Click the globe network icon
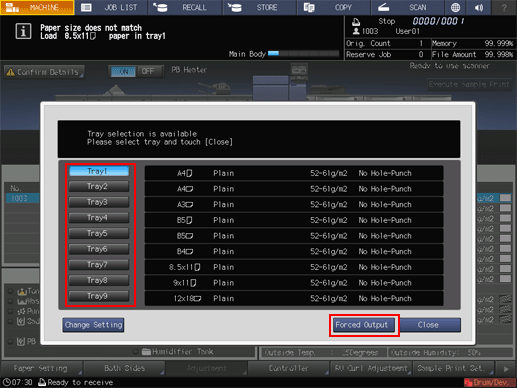The height and width of the screenshot is (388, 517). 455,7
